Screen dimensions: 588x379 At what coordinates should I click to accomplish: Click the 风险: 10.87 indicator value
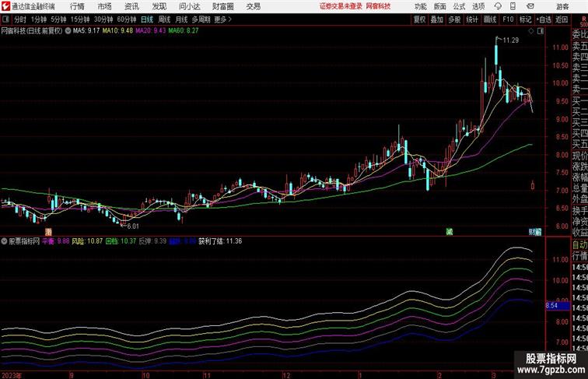[x=87, y=241]
